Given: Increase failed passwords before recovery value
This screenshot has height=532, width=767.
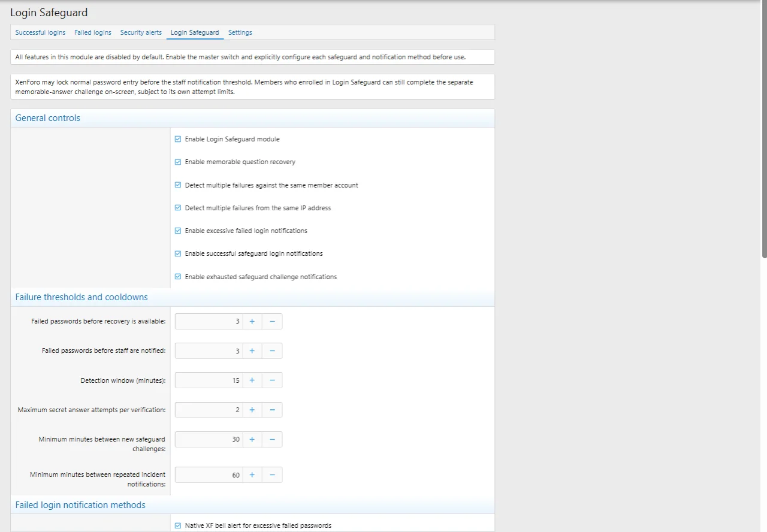Looking at the screenshot, I should tap(252, 322).
